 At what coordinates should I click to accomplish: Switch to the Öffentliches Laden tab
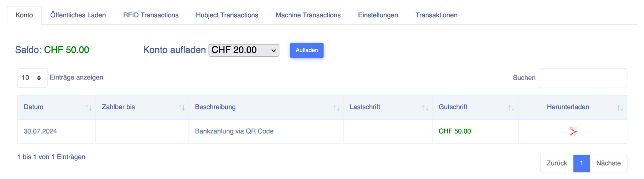tap(78, 15)
